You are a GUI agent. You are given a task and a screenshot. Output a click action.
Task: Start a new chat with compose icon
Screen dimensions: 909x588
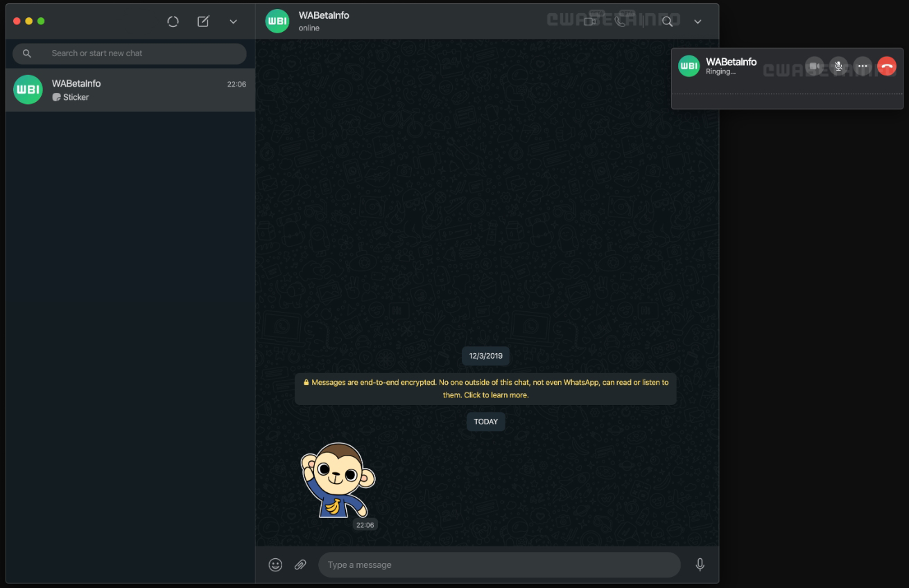tap(203, 21)
